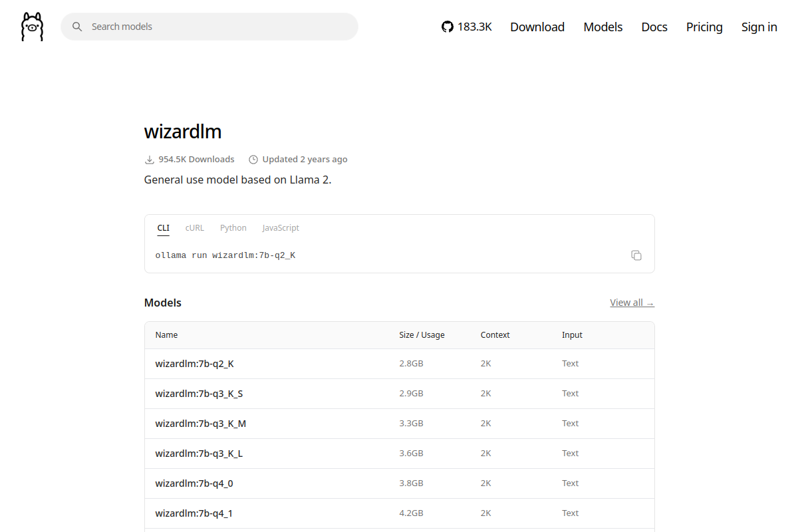
Task: Click the Ollama llama logo
Action: click(32, 27)
